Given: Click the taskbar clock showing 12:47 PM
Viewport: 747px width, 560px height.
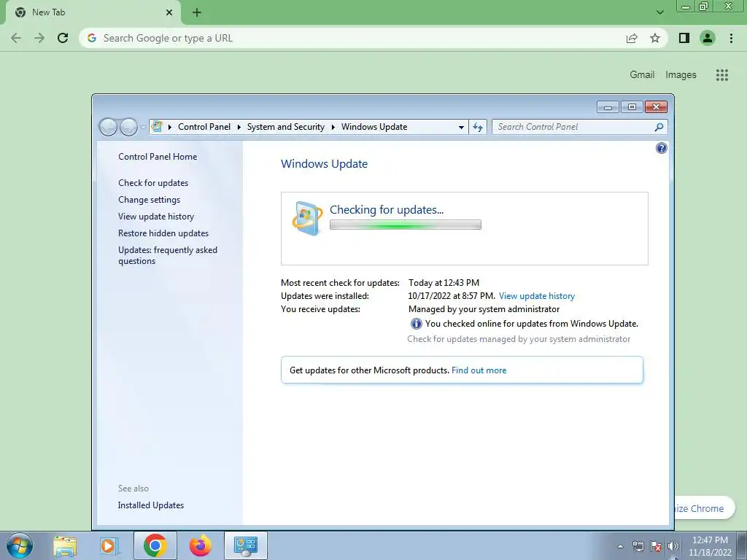Looking at the screenshot, I should coord(710,546).
